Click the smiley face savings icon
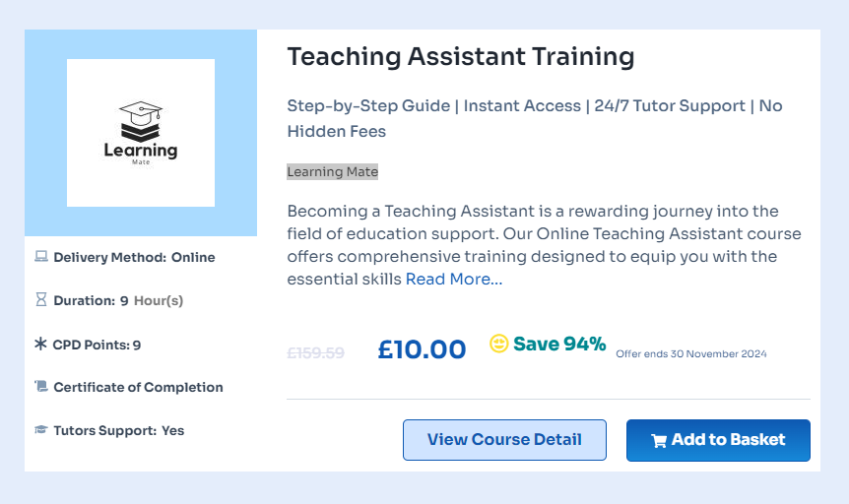Screen dimensions: 849x504 click(x=499, y=344)
